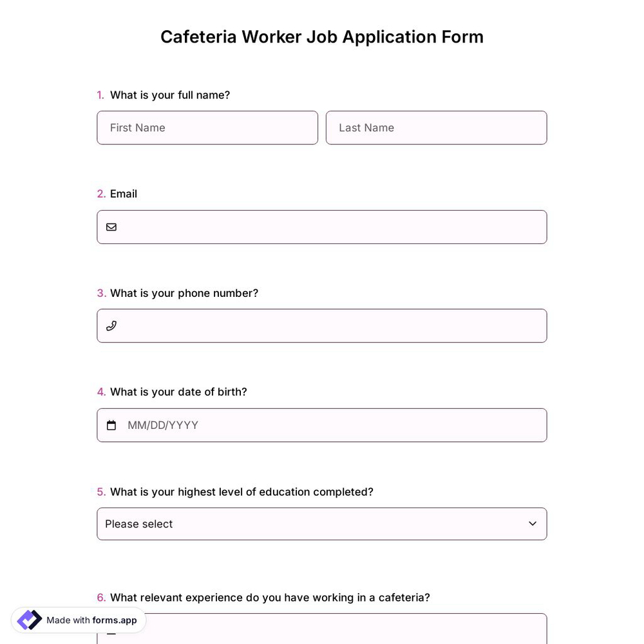Click the icon inside the experience text area
Viewport: 644px width, 644px height.
click(x=111, y=632)
